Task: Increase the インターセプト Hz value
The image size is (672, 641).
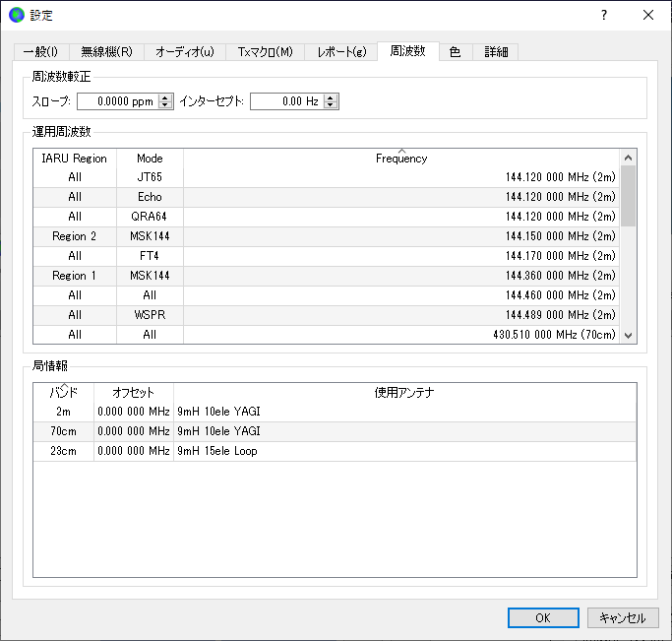Action: [x=330, y=97]
